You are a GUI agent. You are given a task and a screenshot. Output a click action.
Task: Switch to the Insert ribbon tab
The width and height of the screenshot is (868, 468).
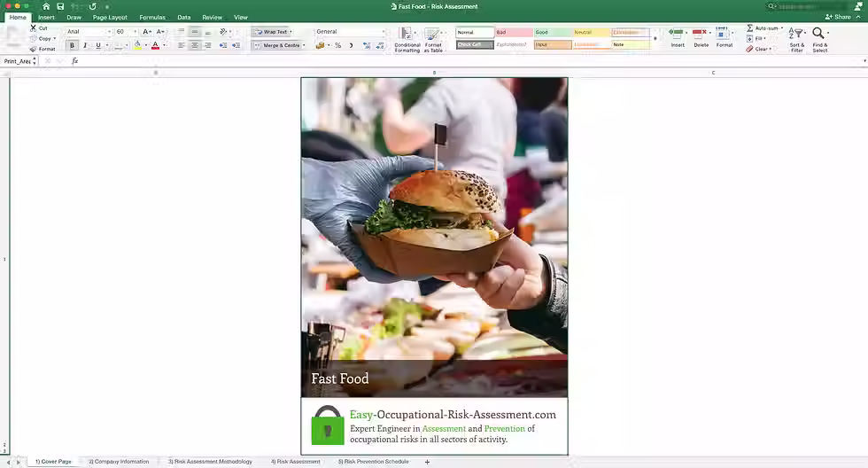click(x=46, y=17)
